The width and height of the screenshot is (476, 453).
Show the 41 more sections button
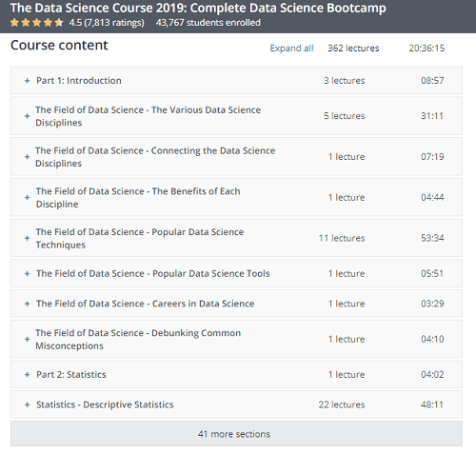click(236, 434)
